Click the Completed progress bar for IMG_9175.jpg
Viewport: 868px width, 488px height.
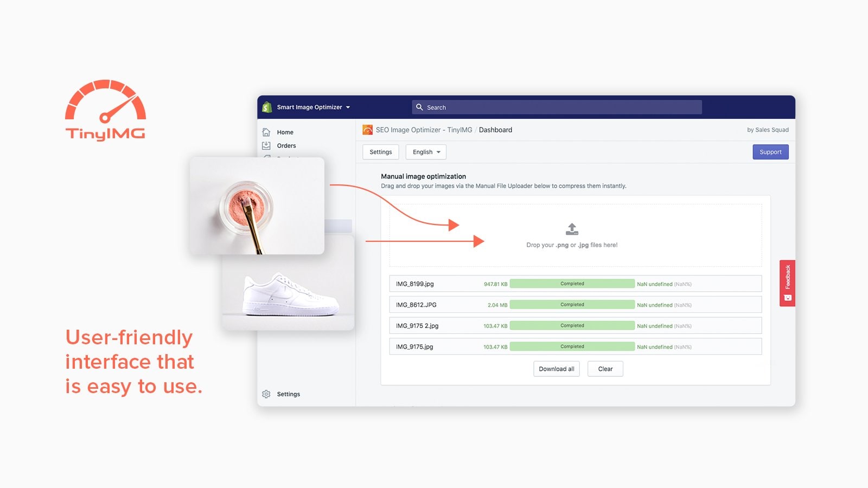(x=572, y=346)
